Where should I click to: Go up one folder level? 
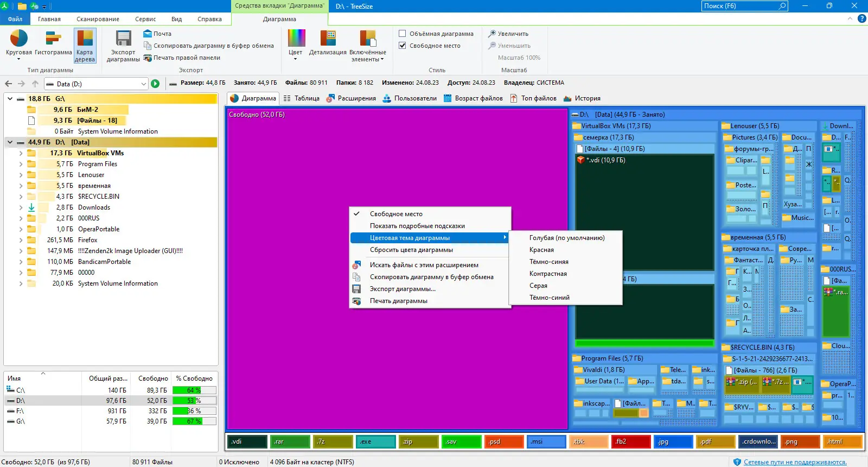[35, 84]
